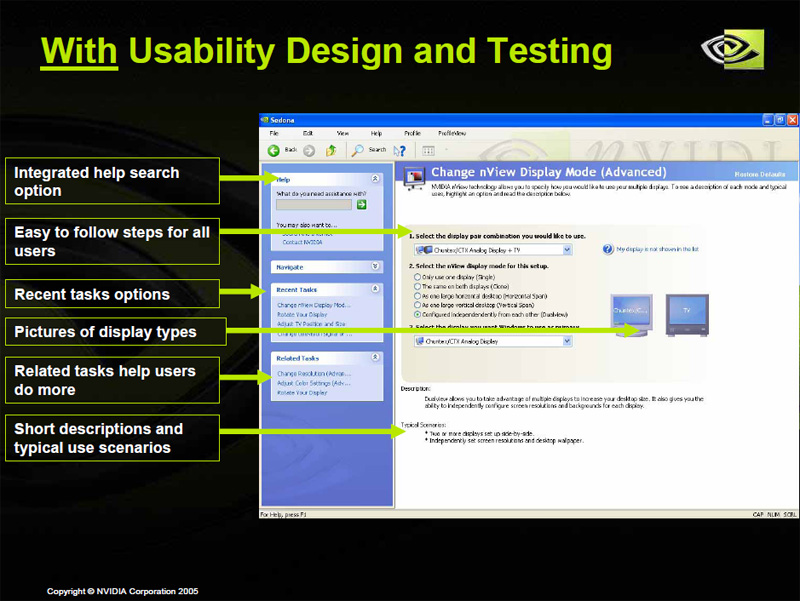Select Horizontal Span desktop mode

417,296
